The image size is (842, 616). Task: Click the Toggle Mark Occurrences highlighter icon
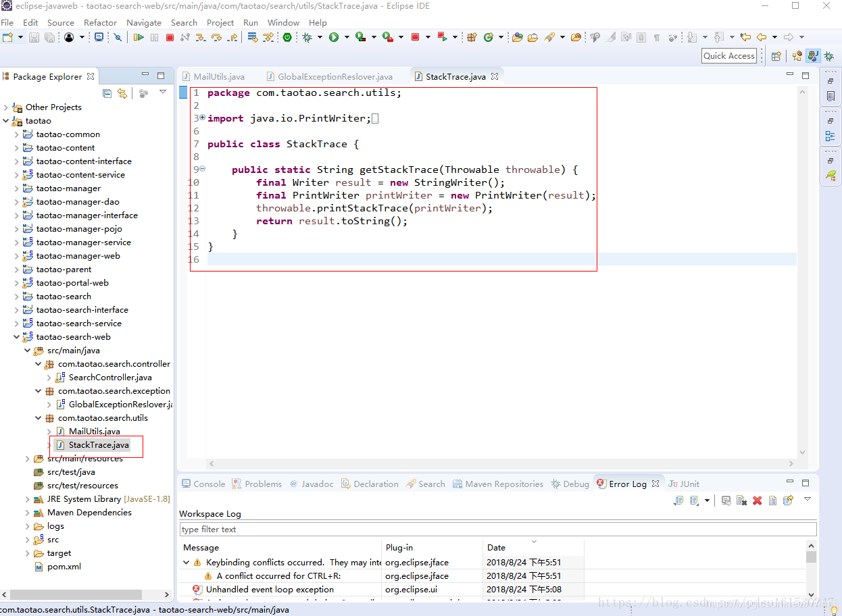point(611,37)
